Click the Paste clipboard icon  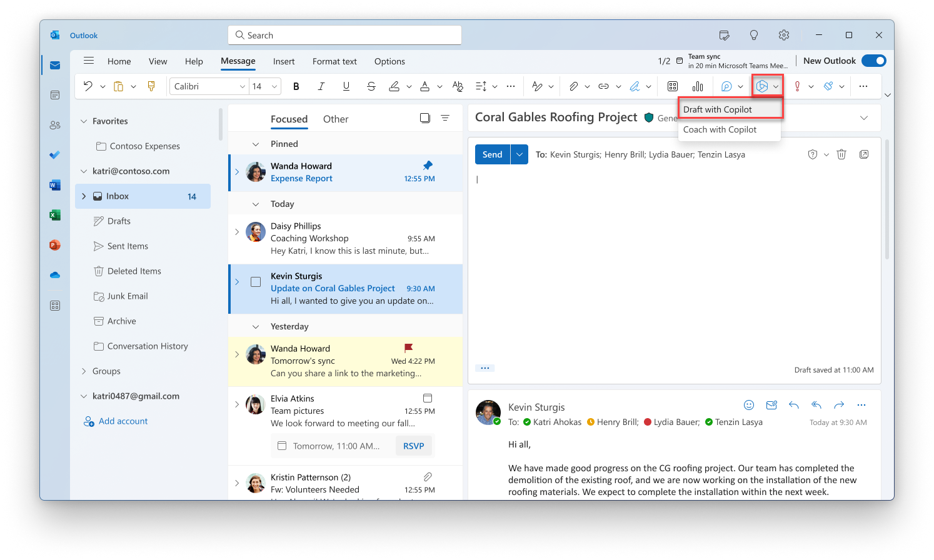point(118,86)
